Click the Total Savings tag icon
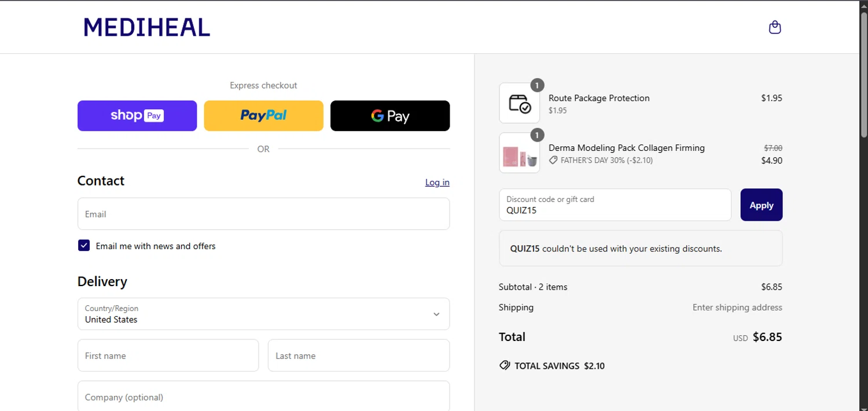The width and height of the screenshot is (868, 411). [505, 366]
